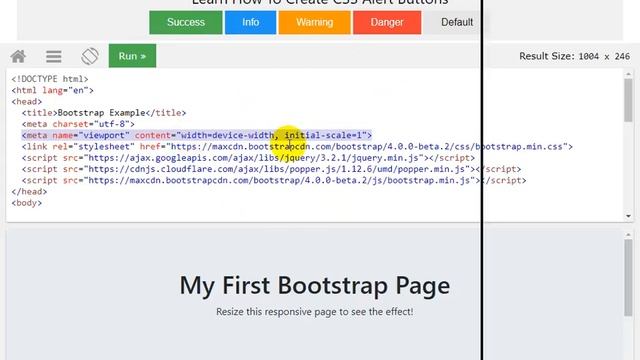Click the result pane scrollbar thumb
The height and width of the screenshot is (360, 640).
click(628, 278)
